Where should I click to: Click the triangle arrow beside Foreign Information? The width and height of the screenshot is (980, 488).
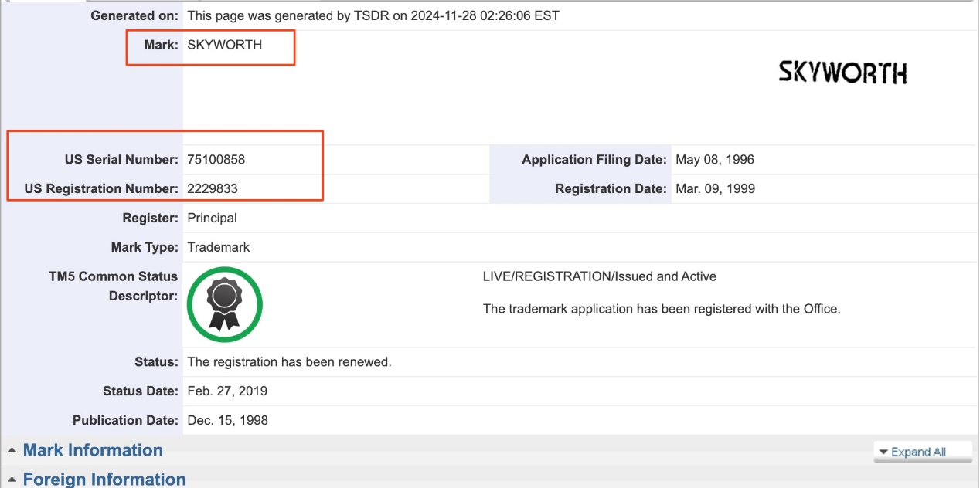[x=12, y=480]
